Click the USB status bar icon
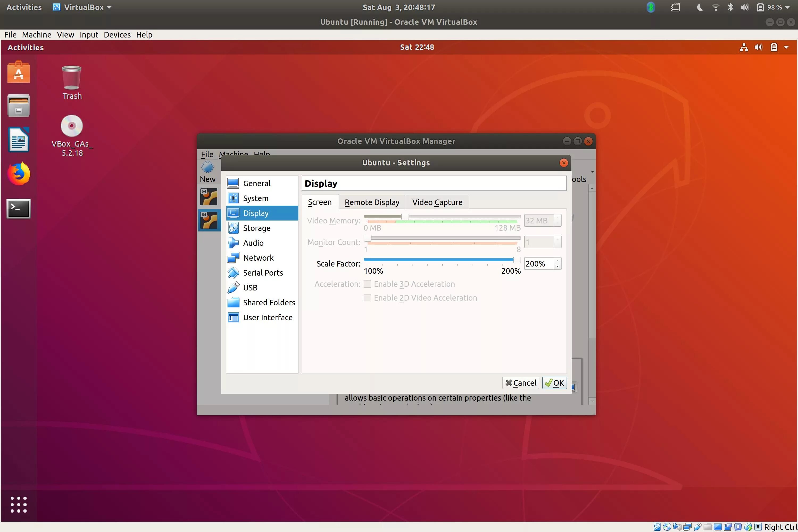The width and height of the screenshot is (798, 532). [698, 527]
